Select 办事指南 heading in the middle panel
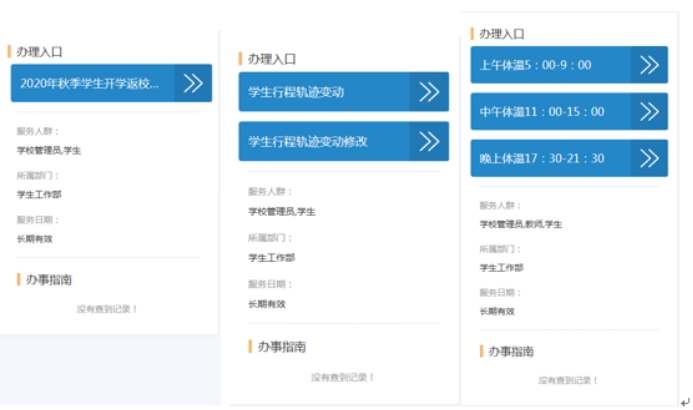Image resolution: width=693 pixels, height=410 pixels. 281,347
